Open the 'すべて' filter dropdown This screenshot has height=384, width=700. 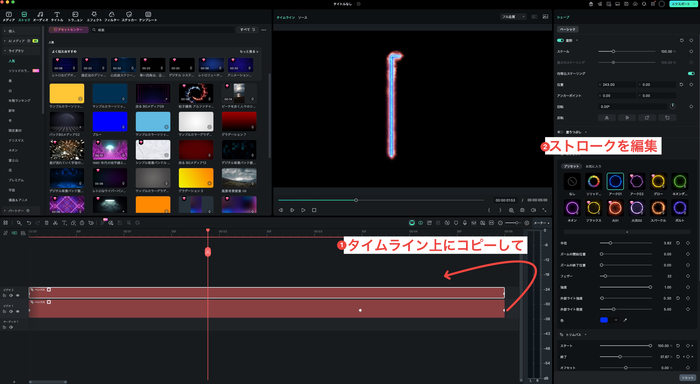click(247, 29)
